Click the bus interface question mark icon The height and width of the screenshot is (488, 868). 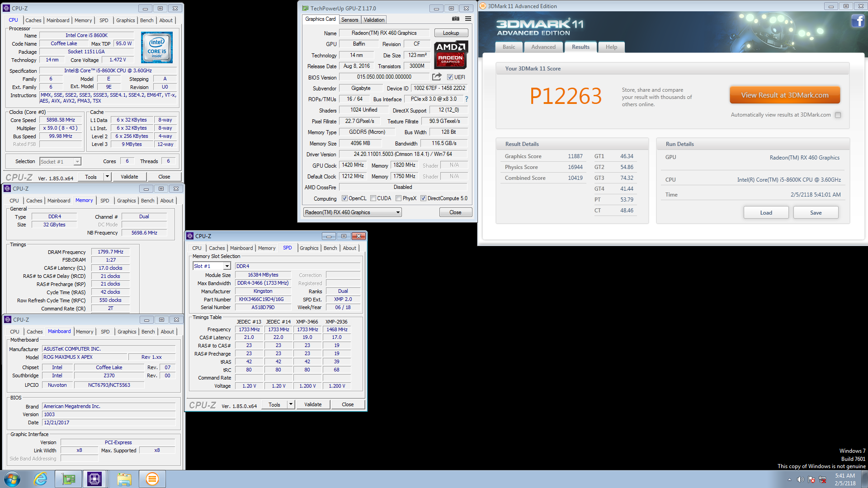466,99
